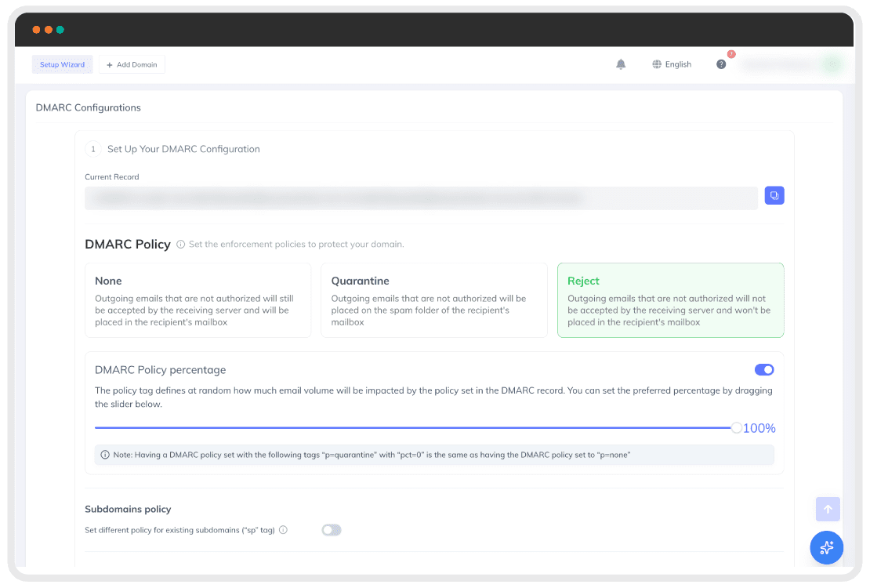Click the globe language icon
Screen dimensions: 870x588
click(x=657, y=64)
